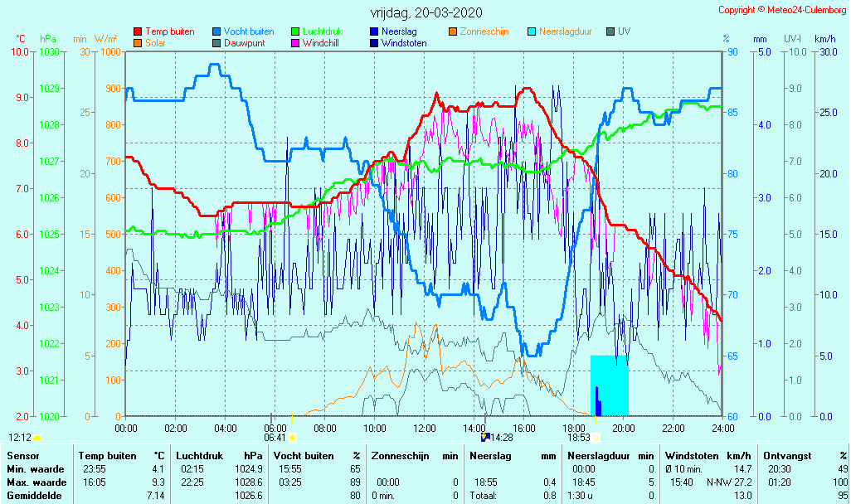This screenshot has height=504, width=851.
Task: Click the Ontvangst column header in table
Action: pos(787,456)
